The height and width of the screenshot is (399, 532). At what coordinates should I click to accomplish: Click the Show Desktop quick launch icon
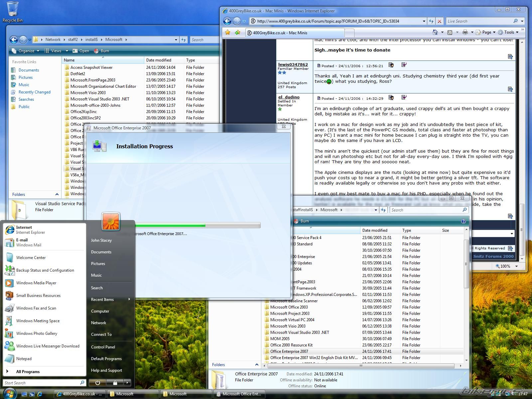tap(24, 394)
